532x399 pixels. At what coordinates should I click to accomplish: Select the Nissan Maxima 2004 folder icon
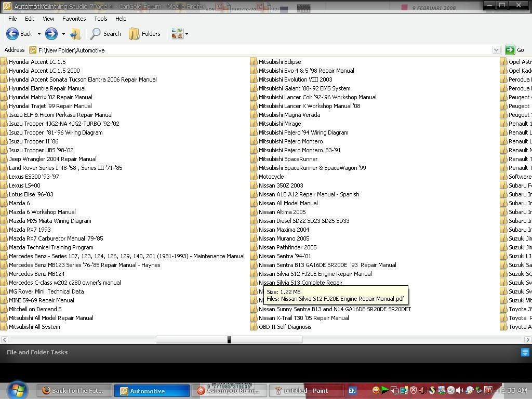[254, 229]
